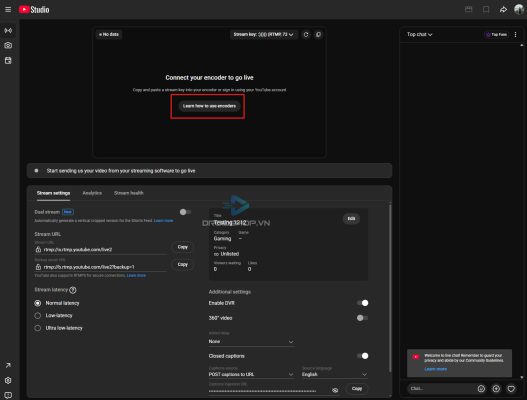The height and width of the screenshot is (400, 527).
Task: Reset stream key with refresh icon
Action: (x=306, y=34)
